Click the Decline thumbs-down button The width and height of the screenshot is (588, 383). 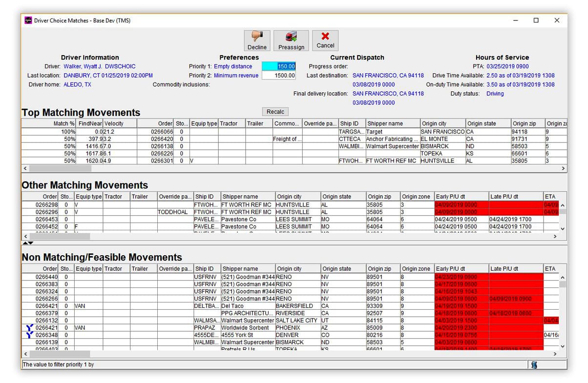pyautogui.click(x=257, y=40)
